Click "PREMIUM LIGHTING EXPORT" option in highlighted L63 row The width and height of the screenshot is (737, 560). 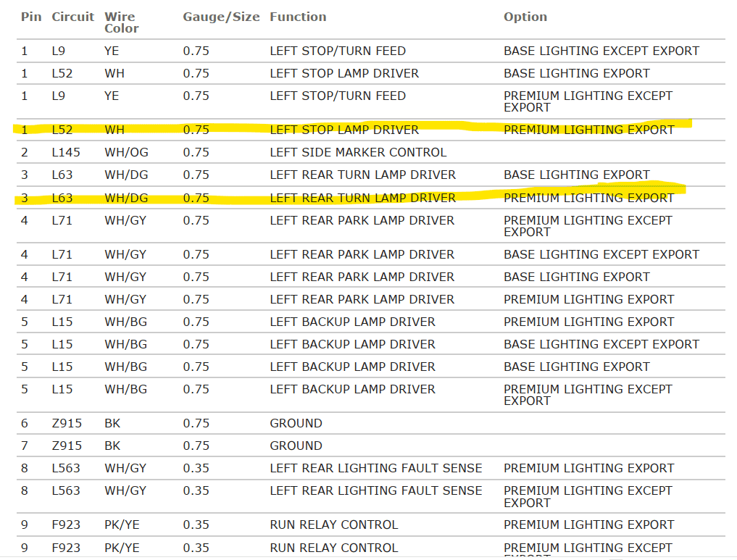(589, 198)
